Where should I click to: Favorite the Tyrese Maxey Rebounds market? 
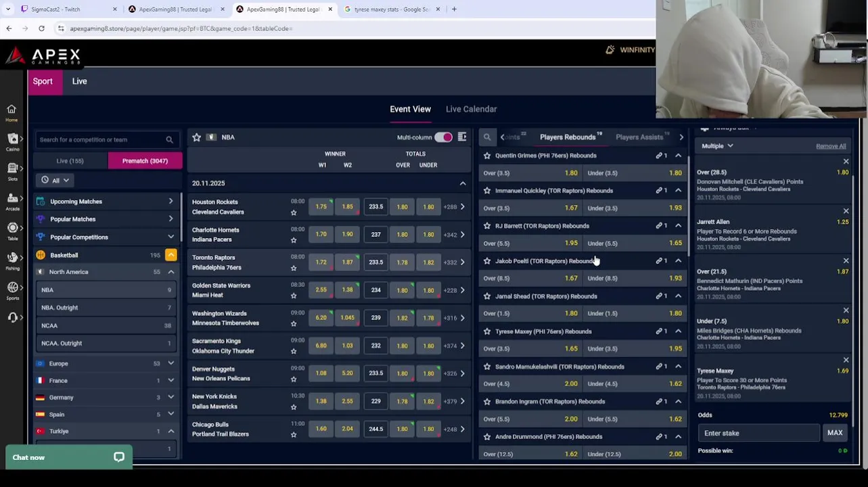pos(487,331)
